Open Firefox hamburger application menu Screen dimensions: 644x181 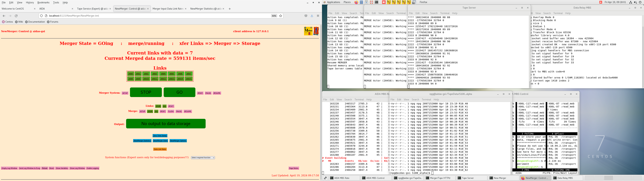click(318, 16)
